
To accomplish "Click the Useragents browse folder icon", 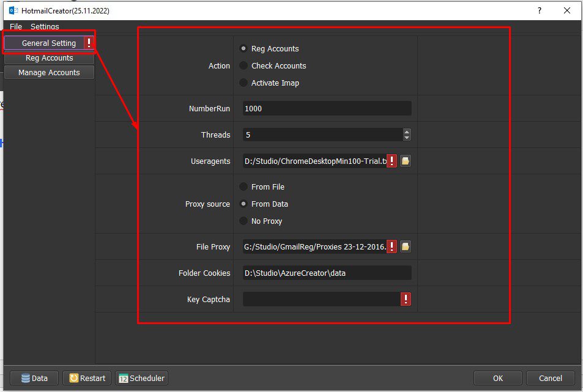I will tap(405, 161).
